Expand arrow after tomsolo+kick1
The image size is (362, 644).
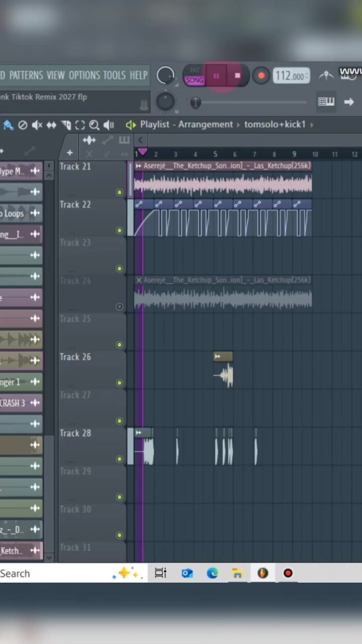311,124
